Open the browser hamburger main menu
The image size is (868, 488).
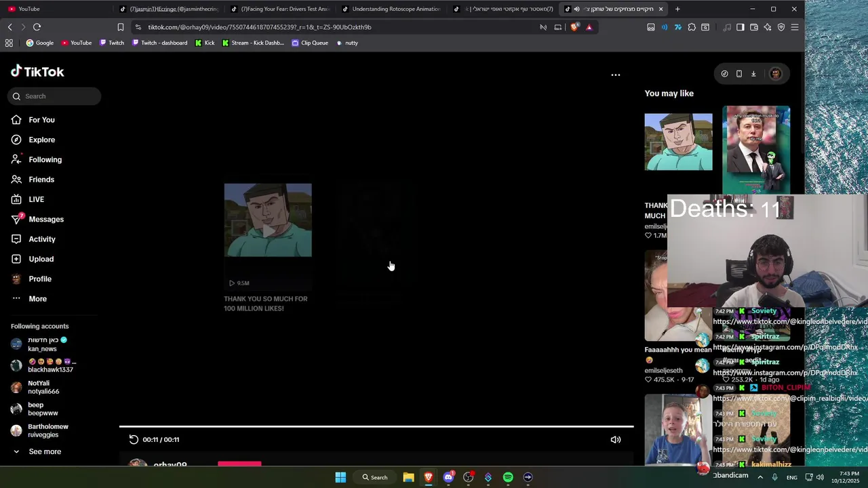point(795,27)
